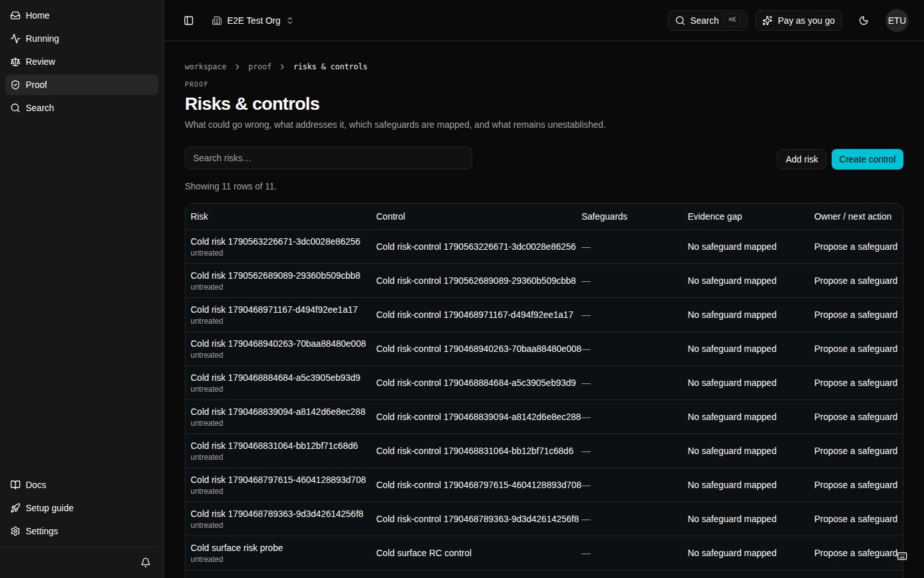
Task: Open the Setup guide
Action: pyautogui.click(x=81, y=508)
